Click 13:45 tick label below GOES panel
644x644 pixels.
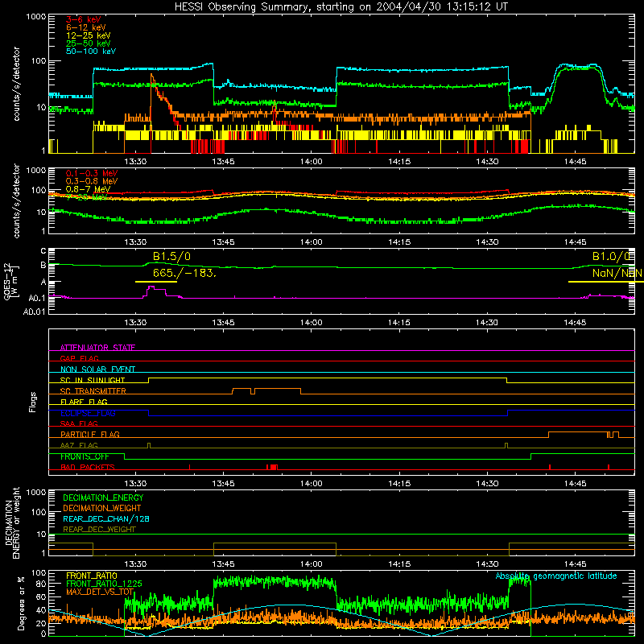[x=223, y=323]
